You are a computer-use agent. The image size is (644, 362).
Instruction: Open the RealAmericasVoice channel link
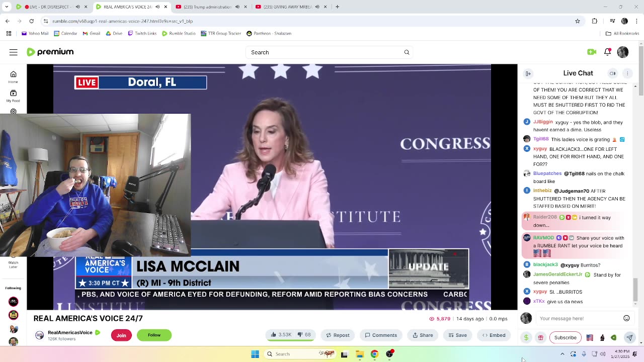click(x=70, y=333)
